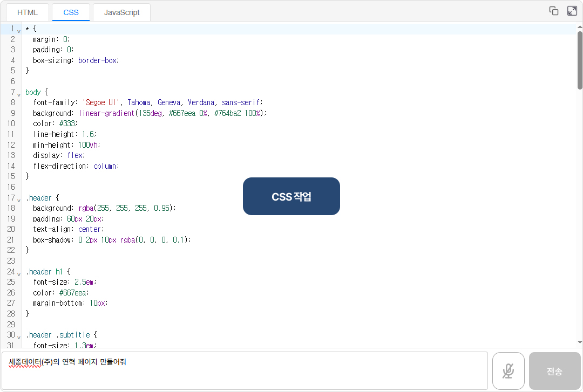Fold the .header h1 rule at line 24

pyautogui.click(x=19, y=273)
